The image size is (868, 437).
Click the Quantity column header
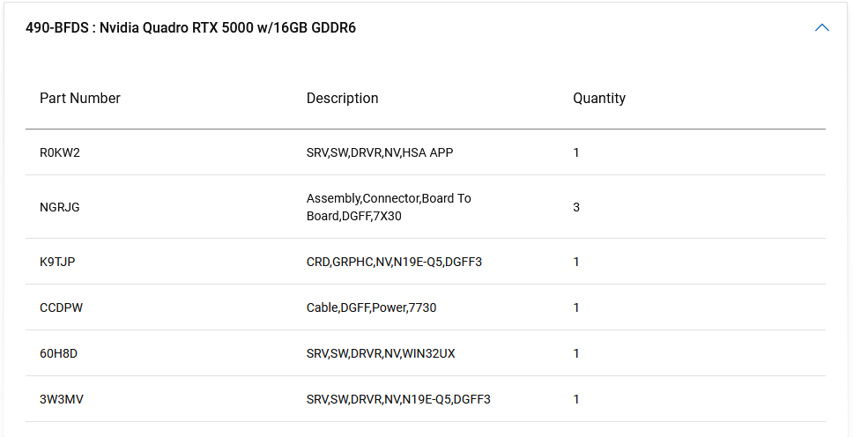point(599,99)
